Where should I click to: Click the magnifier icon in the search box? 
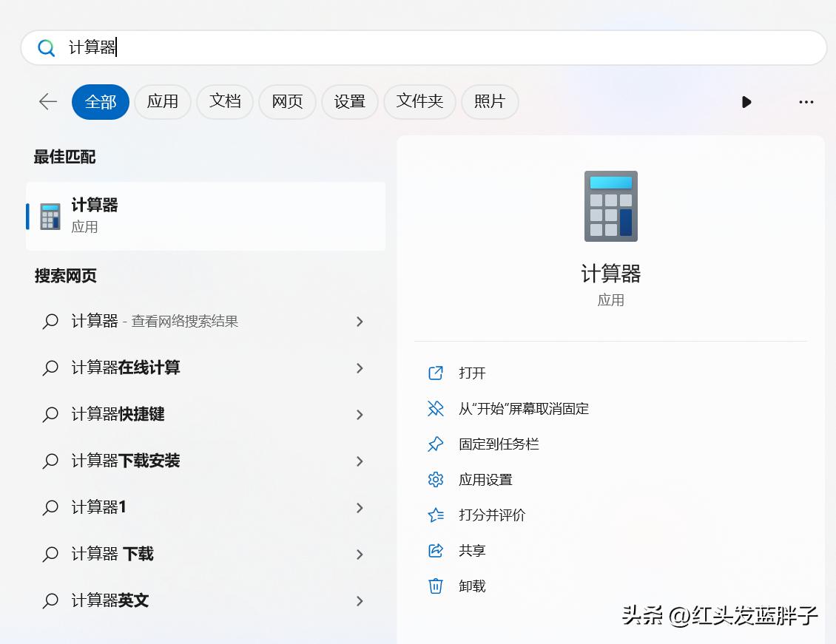47,47
